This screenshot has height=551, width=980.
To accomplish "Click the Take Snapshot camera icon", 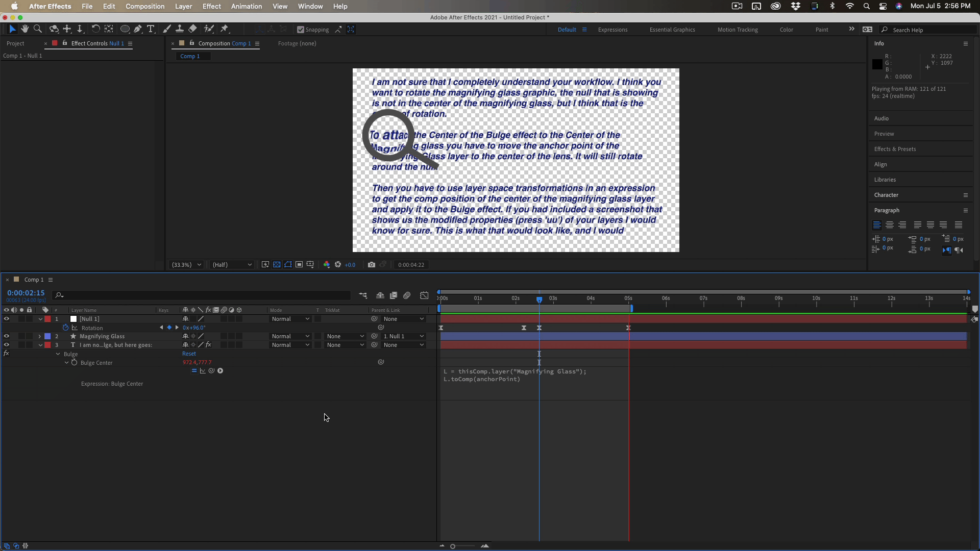I will [372, 265].
